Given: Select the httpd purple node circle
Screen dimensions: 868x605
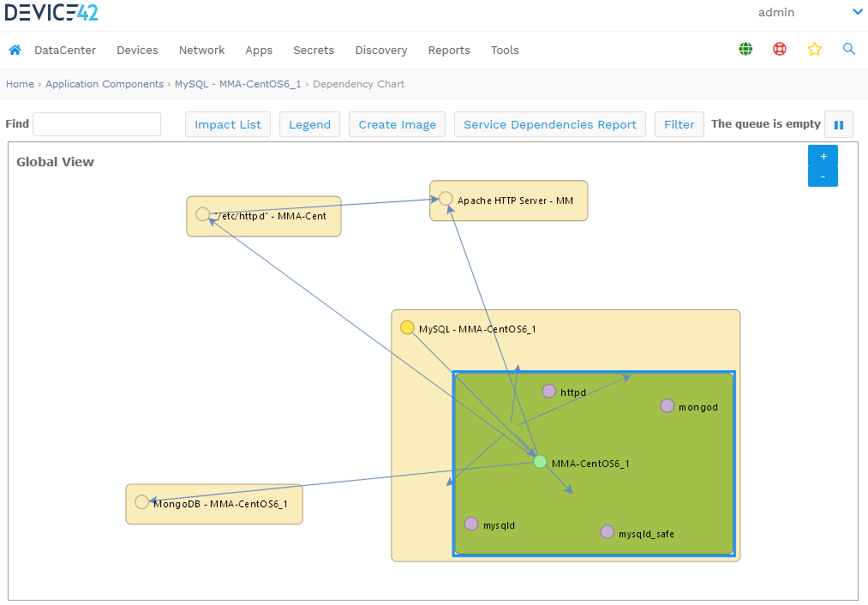Looking at the screenshot, I should [x=548, y=392].
